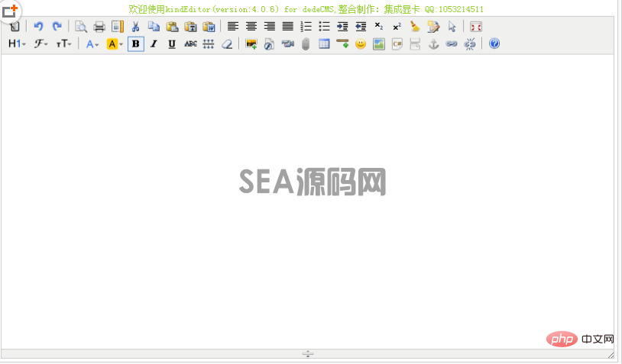Screen dimensions: 622x364
Task: Apply subscript formatting
Action: 379,27
